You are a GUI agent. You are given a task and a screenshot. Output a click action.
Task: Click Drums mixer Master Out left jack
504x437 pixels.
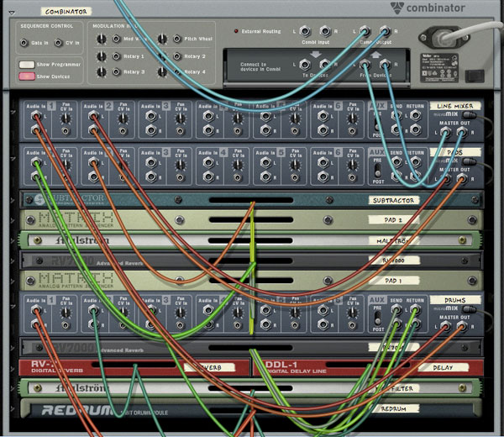[445, 326]
